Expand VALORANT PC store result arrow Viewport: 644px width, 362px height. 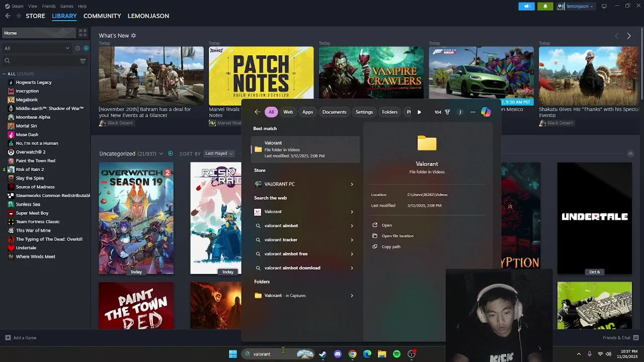[x=352, y=184]
